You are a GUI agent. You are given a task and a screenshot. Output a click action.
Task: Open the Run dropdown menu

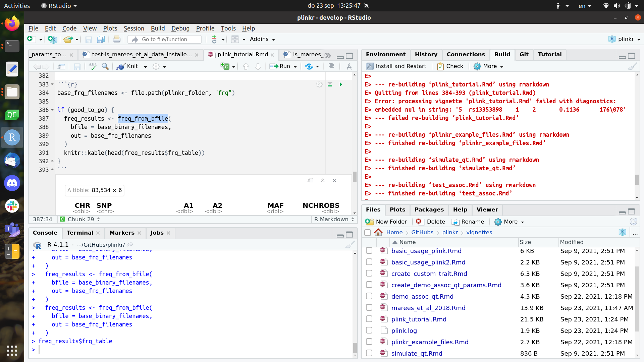(294, 66)
